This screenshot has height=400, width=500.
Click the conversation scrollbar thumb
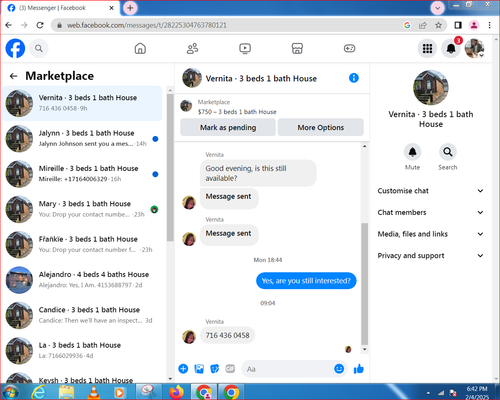(x=365, y=283)
